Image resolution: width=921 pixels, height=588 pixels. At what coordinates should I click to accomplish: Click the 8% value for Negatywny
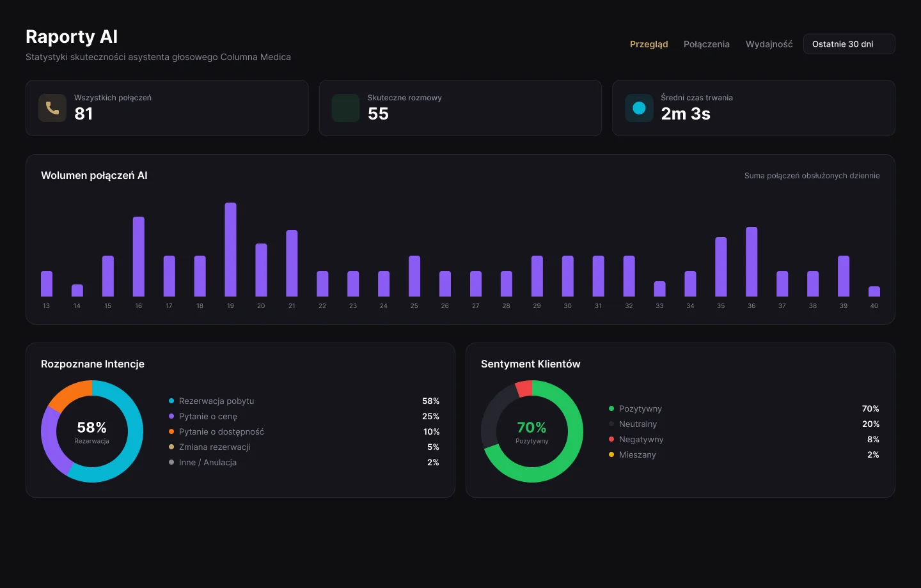coord(873,439)
